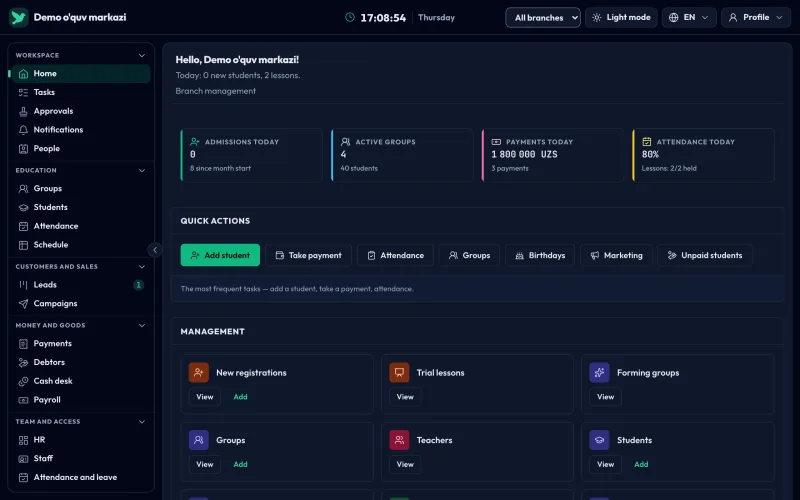View Teachers

pos(405,464)
